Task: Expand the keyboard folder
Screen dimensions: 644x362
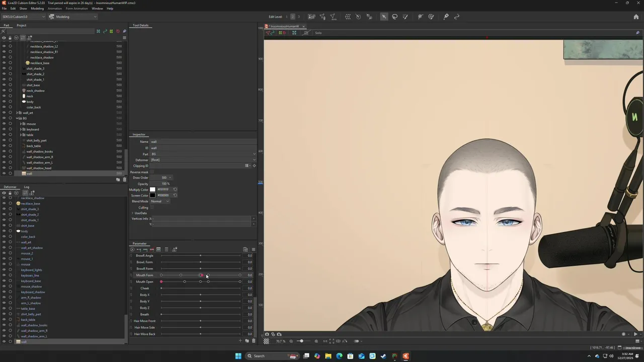Action: click(21, 129)
